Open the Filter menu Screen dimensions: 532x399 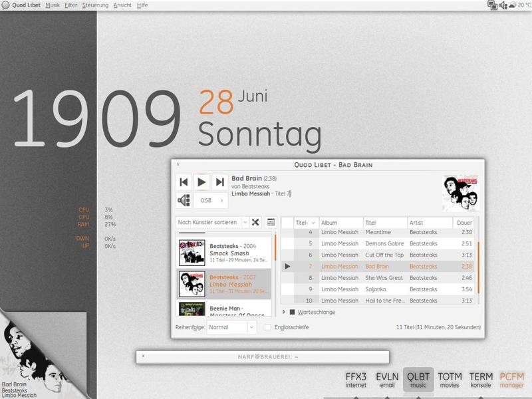(x=71, y=5)
